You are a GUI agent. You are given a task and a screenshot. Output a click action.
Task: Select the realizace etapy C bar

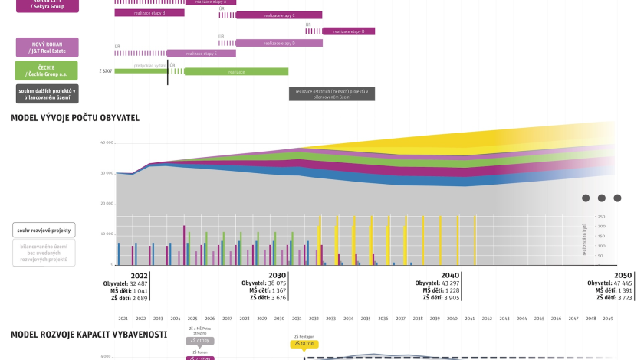(279, 15)
